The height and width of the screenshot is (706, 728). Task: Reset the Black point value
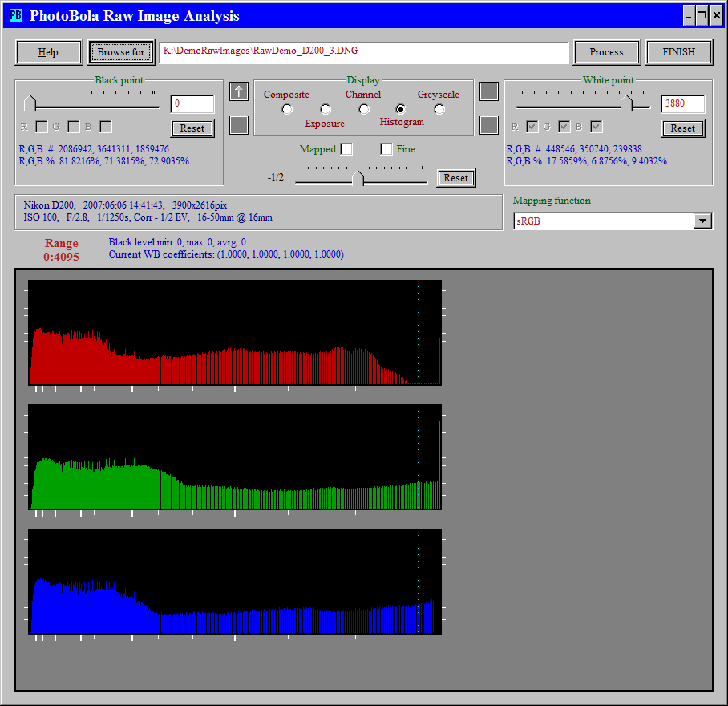(192, 128)
